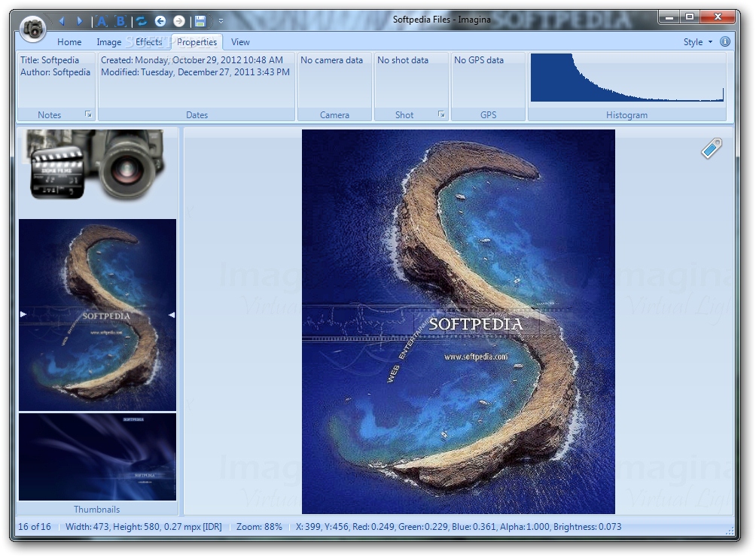Screen dimensions: 756x557
Task: Click the pixel color values status entry
Action: (x=459, y=527)
